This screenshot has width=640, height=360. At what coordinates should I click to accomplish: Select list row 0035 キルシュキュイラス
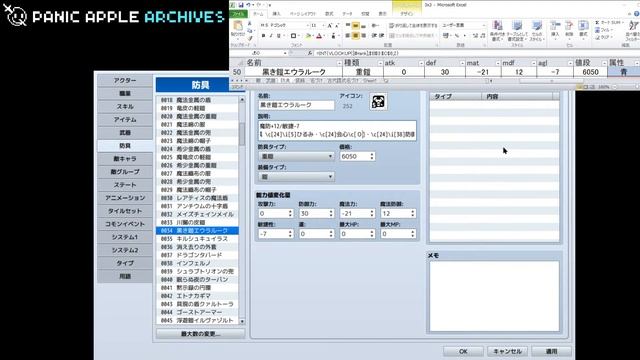[198, 239]
